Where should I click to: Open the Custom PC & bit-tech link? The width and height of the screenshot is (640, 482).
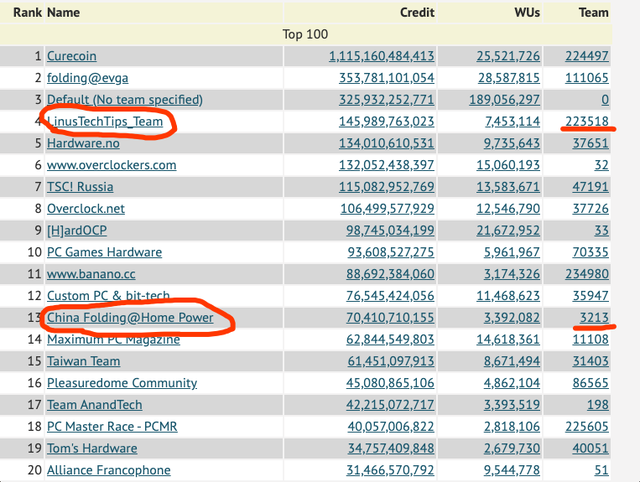coord(108,295)
